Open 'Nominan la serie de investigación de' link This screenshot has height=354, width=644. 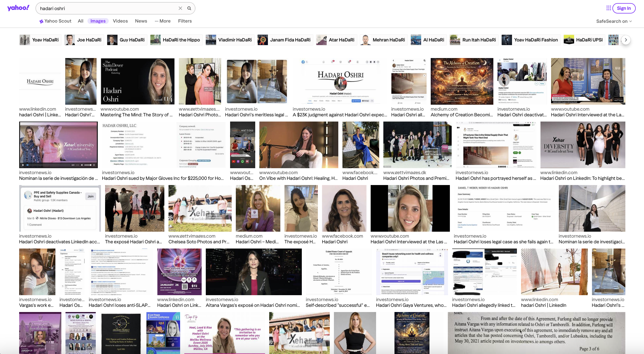(x=58, y=178)
